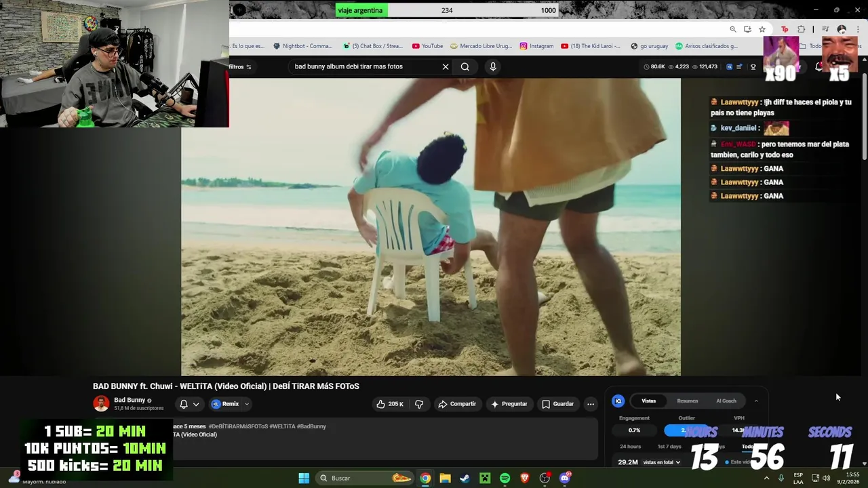
Task: Open the Chrome media control icon
Action: click(825, 29)
